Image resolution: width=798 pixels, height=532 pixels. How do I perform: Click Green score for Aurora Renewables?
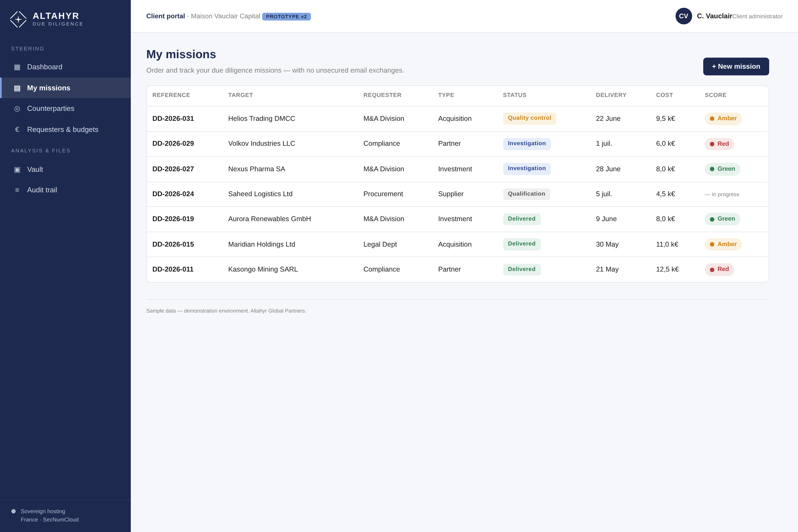click(723, 219)
